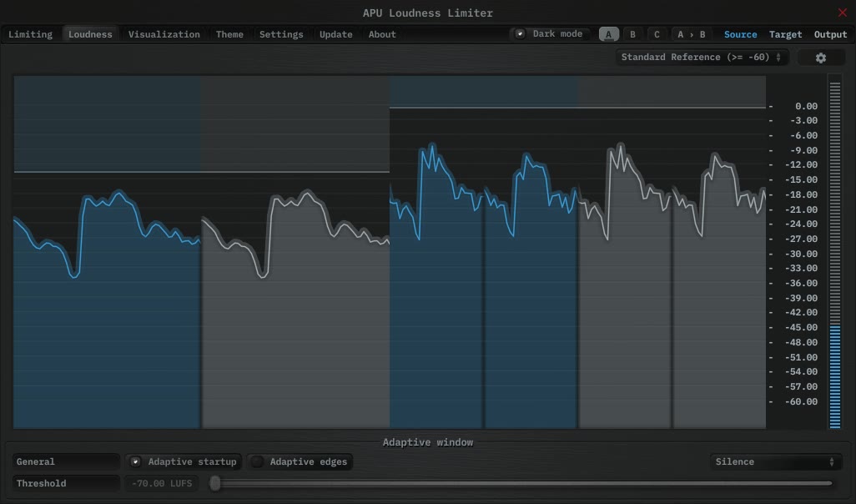Toggle the Dark mode checkbox
Viewport: 856px width, 504px height.
pos(520,34)
